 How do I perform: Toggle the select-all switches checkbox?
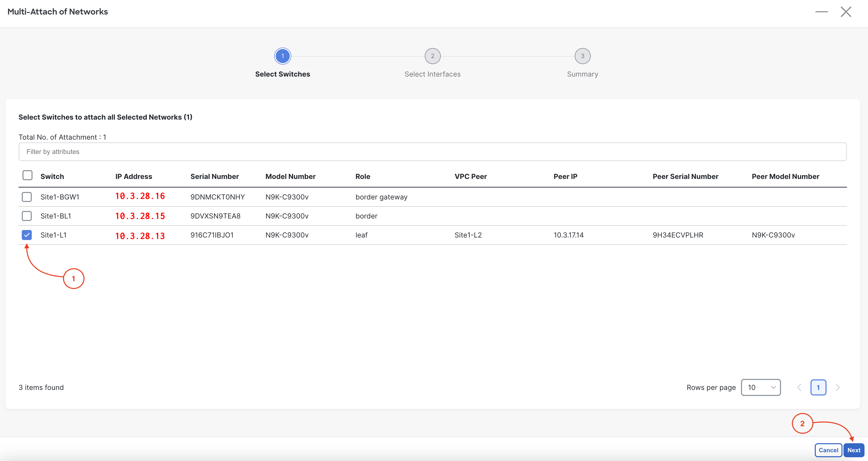click(x=27, y=175)
